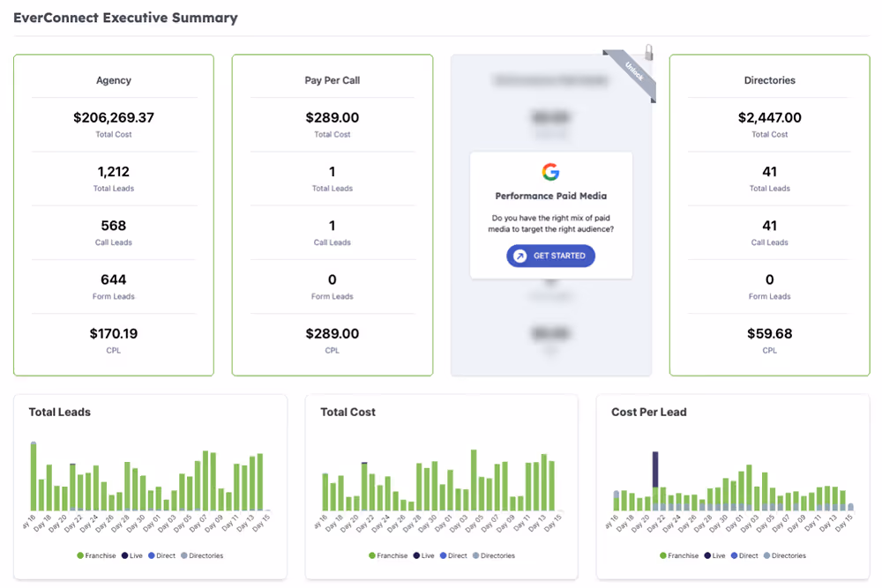Image resolution: width=882 pixels, height=588 pixels.
Task: Click the Total Leads chart title
Action: click(60, 412)
